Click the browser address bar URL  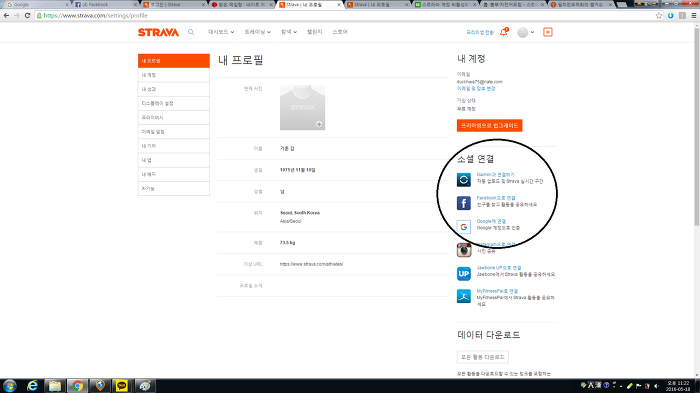[96, 15]
